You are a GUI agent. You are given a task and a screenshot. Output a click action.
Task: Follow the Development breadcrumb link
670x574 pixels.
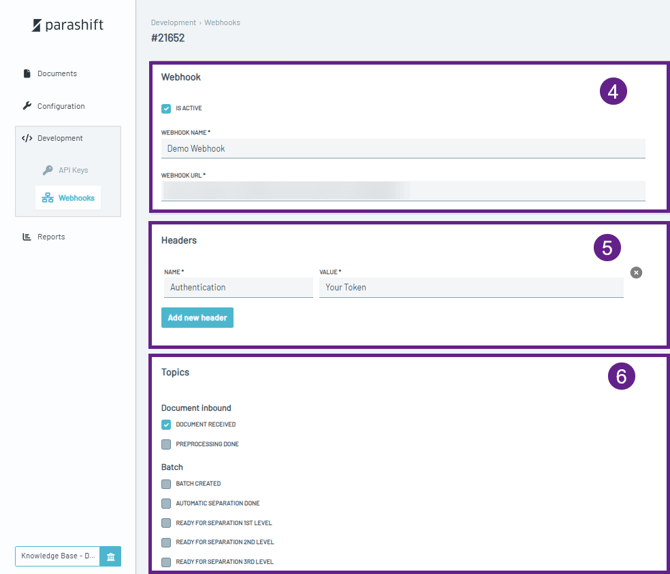tap(173, 23)
